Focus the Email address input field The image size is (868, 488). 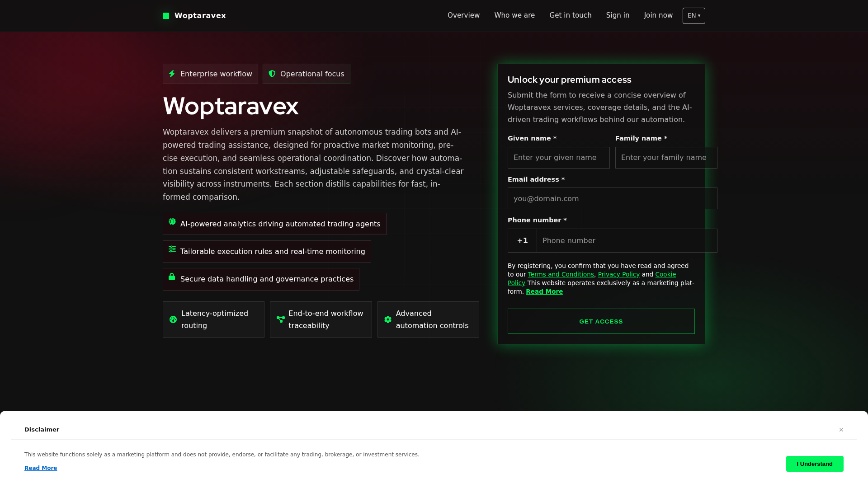[613, 198]
